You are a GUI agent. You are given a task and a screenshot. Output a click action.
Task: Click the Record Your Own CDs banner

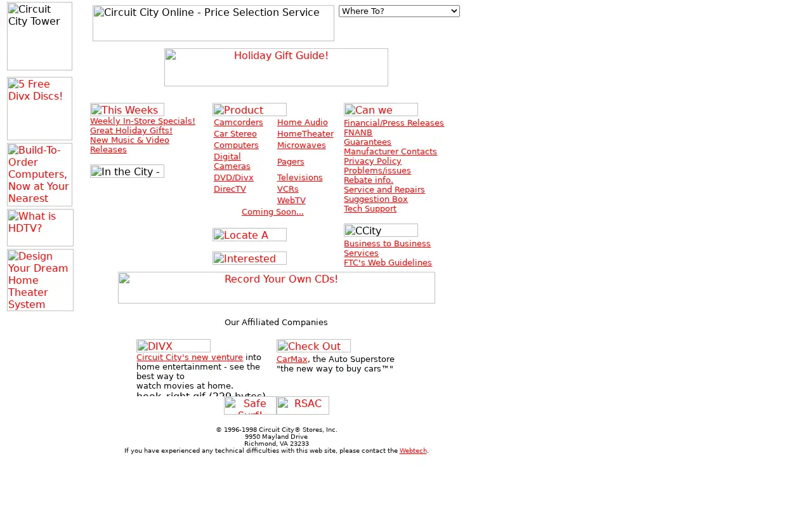277,288
